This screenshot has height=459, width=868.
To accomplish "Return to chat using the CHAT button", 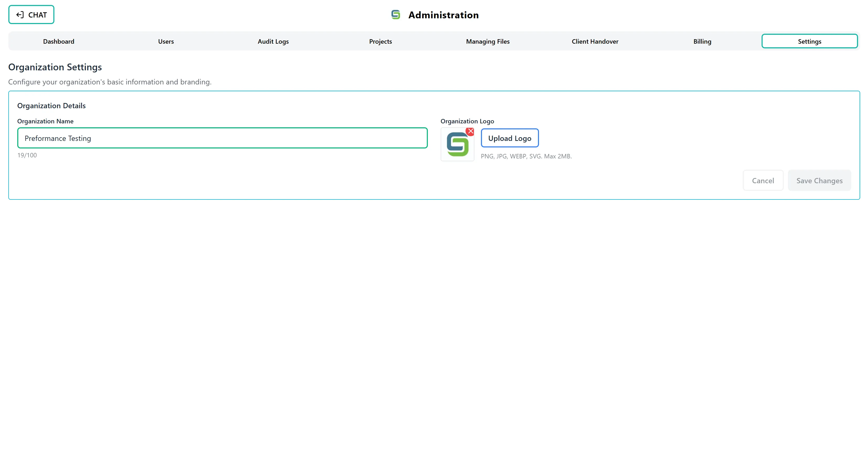I will (x=31, y=14).
